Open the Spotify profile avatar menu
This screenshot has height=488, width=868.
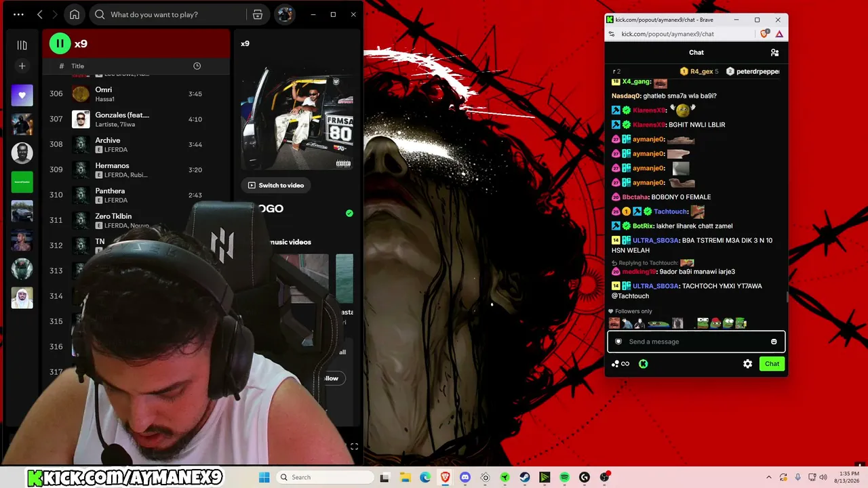[x=284, y=14]
